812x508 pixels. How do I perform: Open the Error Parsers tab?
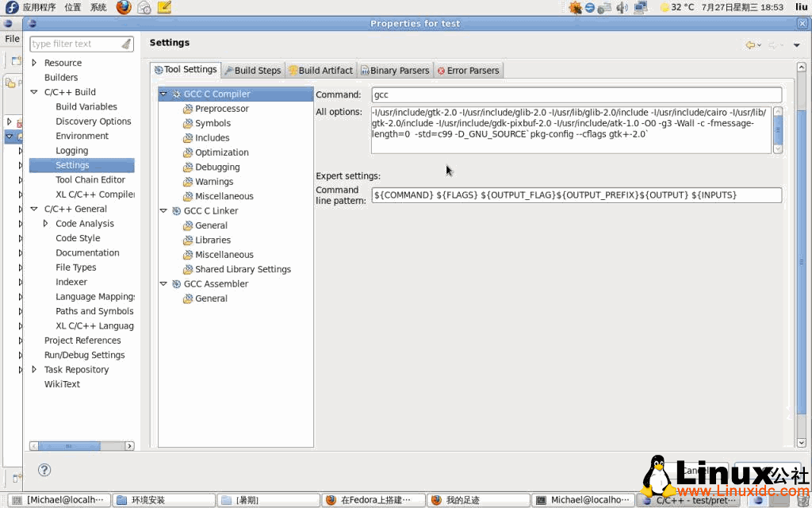tap(468, 69)
